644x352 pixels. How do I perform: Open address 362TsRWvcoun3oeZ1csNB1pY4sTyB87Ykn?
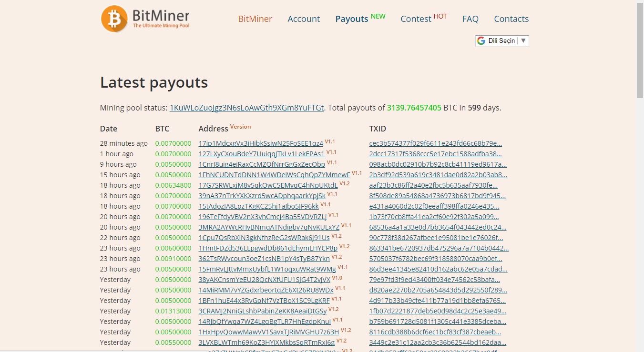(x=264, y=259)
